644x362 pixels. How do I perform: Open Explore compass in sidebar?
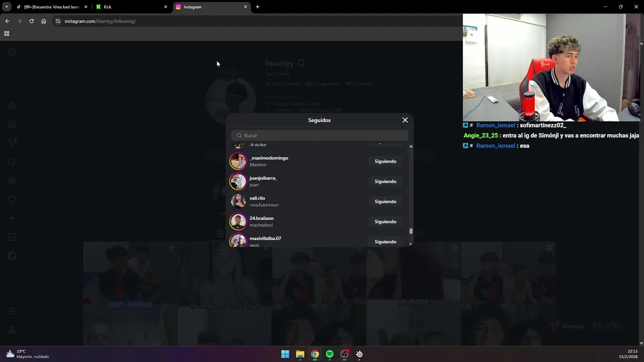(x=12, y=180)
